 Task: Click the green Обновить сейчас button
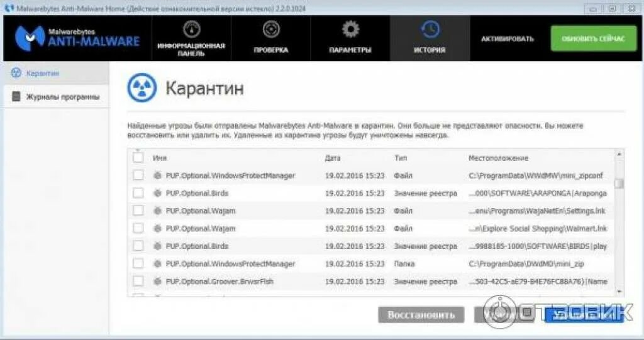tap(594, 38)
